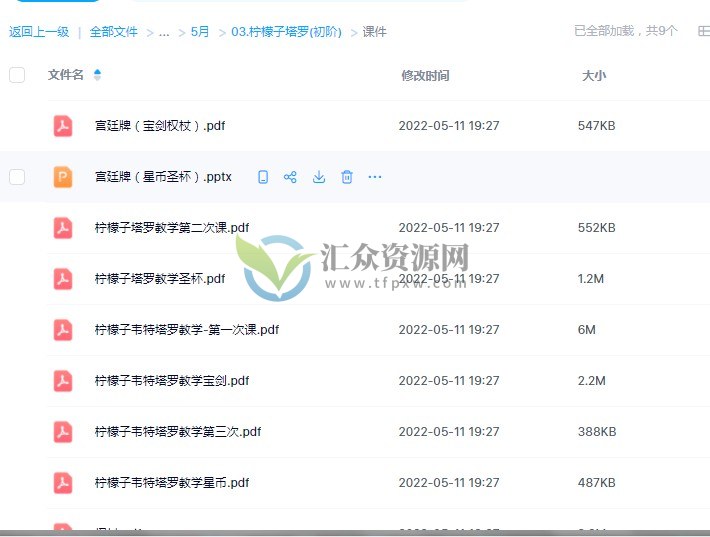Check the box for 宫廷牌（星币圣杯）.pptx
This screenshot has width=710, height=537.
coord(17,177)
